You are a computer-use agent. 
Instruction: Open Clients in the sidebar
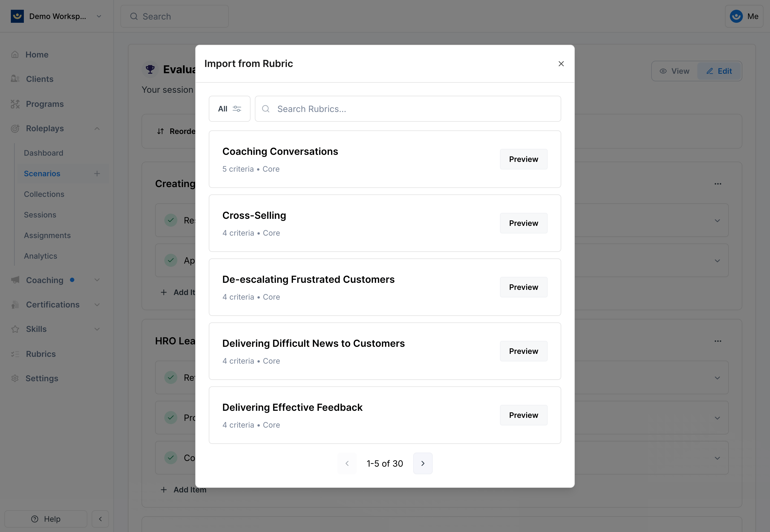[40, 79]
